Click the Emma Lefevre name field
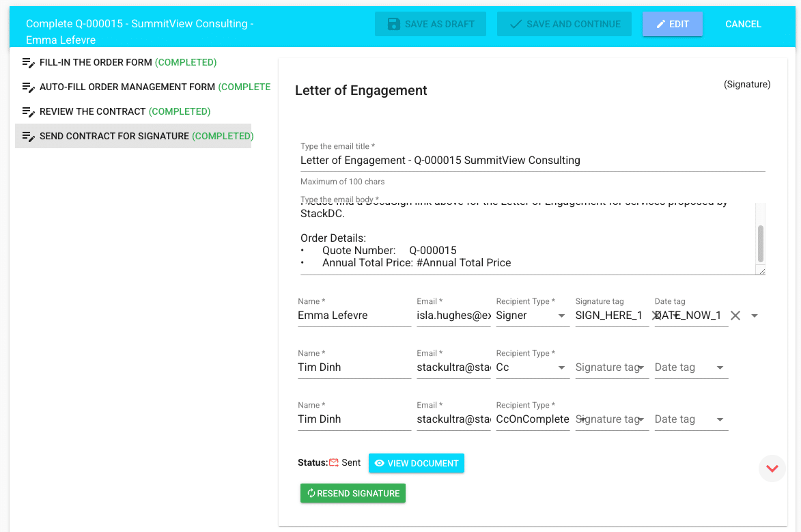The width and height of the screenshot is (801, 532). 354,316
